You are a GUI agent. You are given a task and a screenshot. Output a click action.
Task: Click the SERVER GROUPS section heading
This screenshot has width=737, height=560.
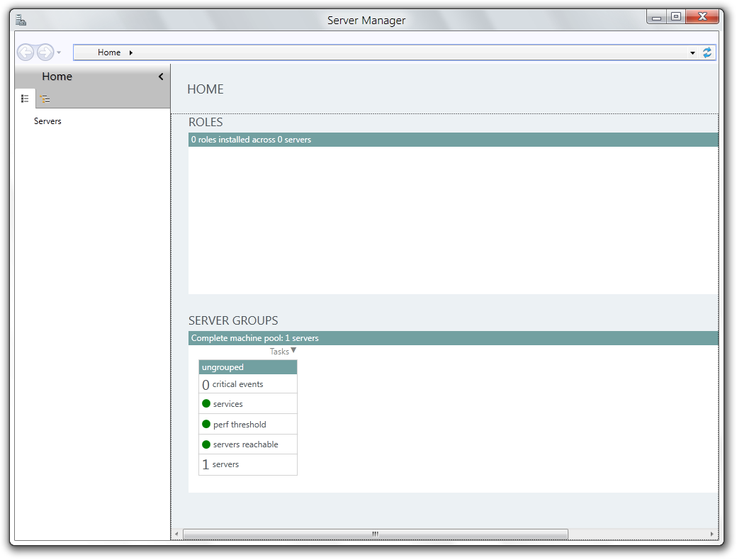pos(233,320)
